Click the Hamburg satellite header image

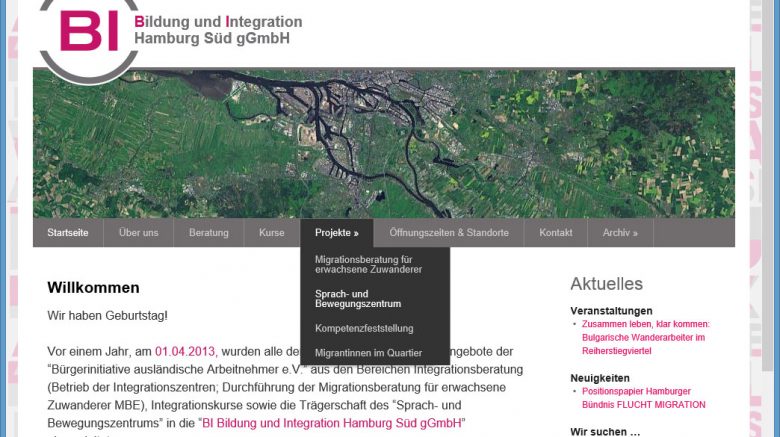[384, 143]
